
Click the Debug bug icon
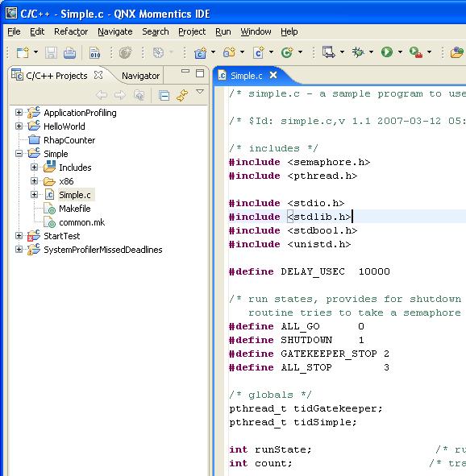[358, 52]
